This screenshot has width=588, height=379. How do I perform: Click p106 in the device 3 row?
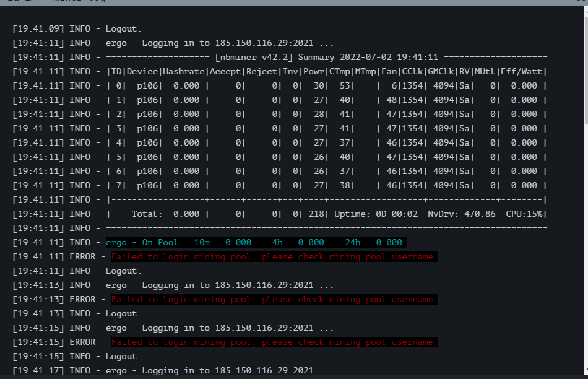pyautogui.click(x=147, y=129)
